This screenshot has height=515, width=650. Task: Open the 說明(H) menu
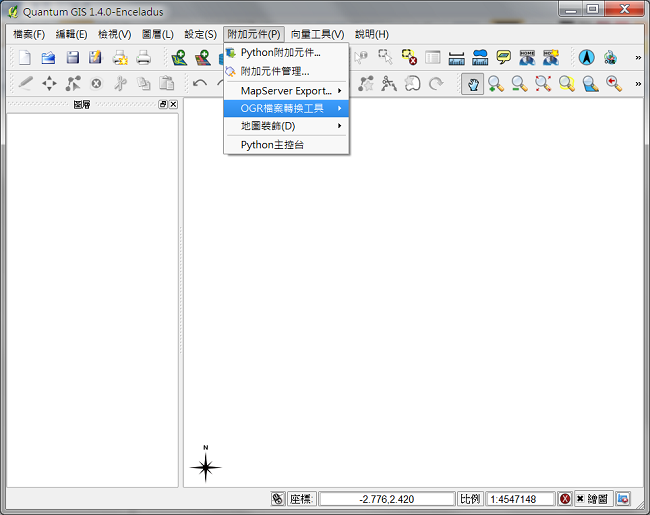pyautogui.click(x=372, y=34)
